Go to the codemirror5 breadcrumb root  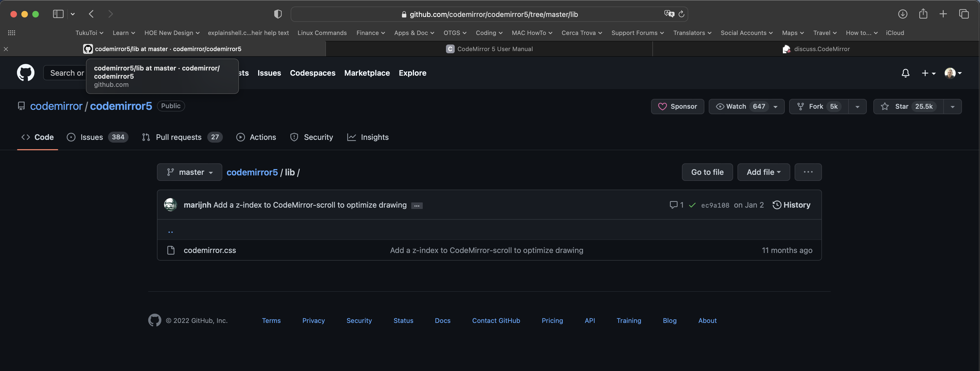(252, 172)
